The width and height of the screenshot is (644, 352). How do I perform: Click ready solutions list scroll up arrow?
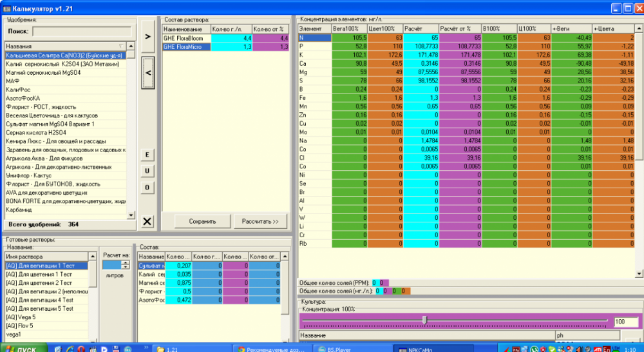93,257
